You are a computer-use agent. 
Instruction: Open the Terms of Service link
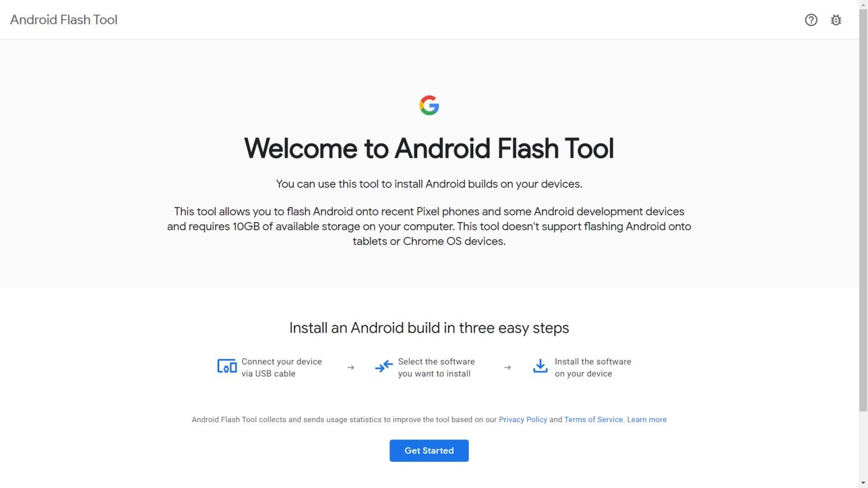tap(593, 420)
